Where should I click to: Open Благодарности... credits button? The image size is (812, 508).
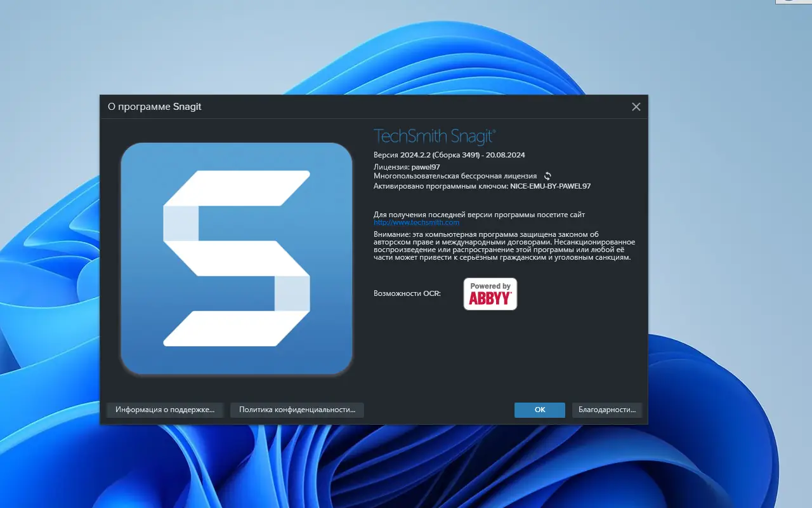(607, 410)
